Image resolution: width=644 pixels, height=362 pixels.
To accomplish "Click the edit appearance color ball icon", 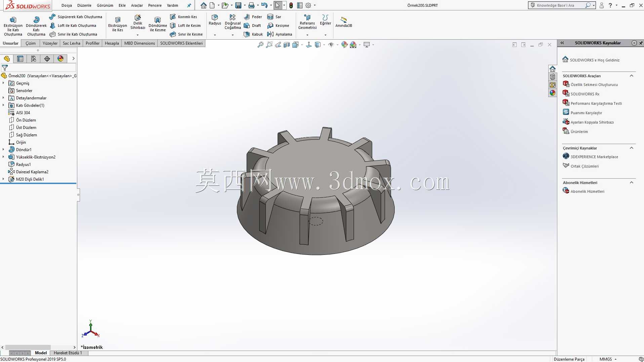I will click(344, 45).
